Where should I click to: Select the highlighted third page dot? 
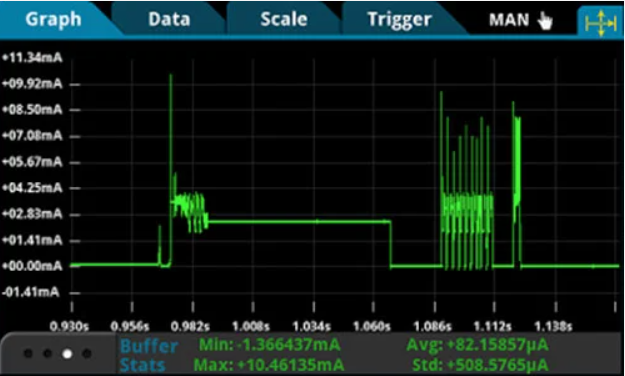pyautogui.click(x=67, y=353)
